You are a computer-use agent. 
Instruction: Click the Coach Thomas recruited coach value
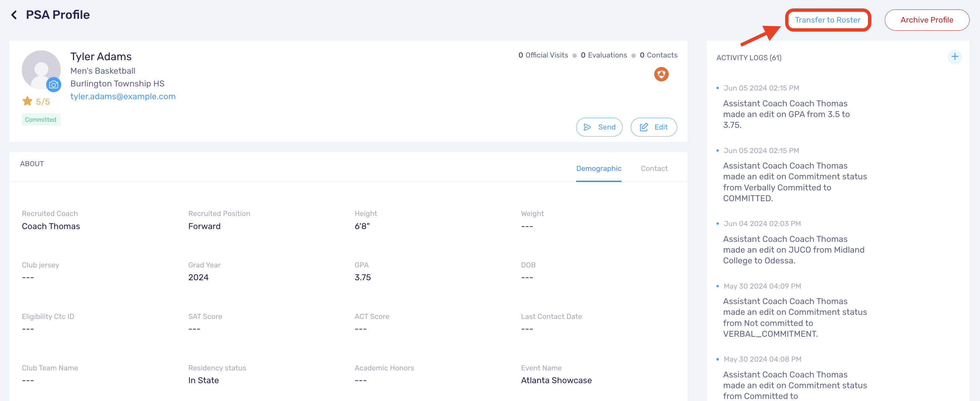(x=51, y=226)
